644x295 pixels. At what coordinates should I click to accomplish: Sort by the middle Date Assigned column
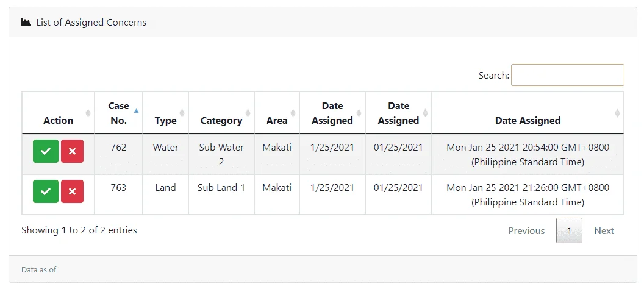398,113
